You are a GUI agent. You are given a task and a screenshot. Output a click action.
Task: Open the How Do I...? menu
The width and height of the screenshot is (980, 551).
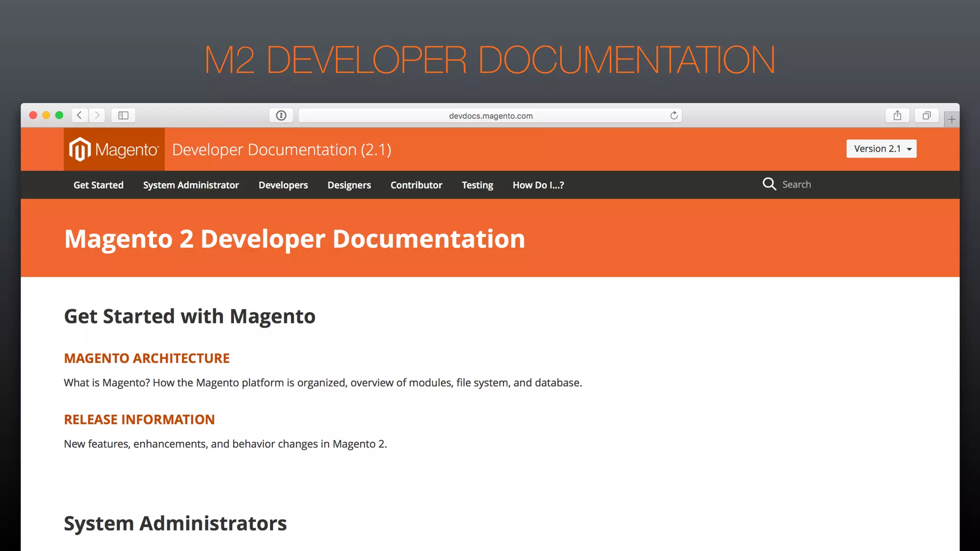point(538,185)
